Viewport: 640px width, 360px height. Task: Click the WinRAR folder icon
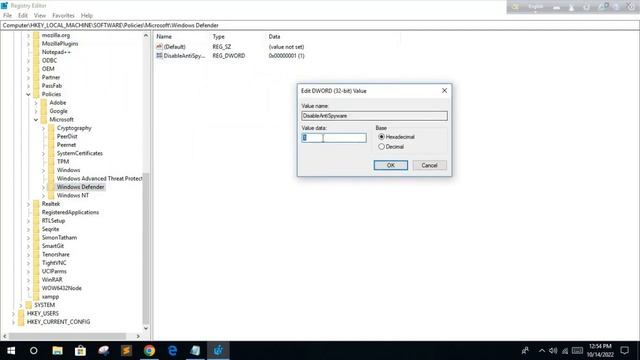pos(36,280)
